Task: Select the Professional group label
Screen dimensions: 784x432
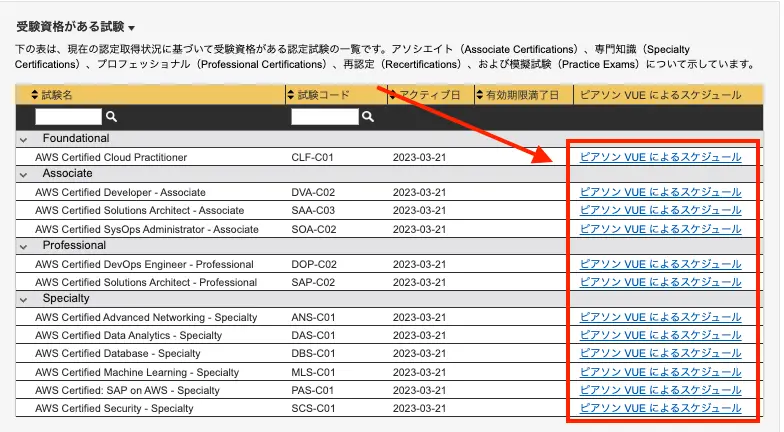Action: (74, 245)
